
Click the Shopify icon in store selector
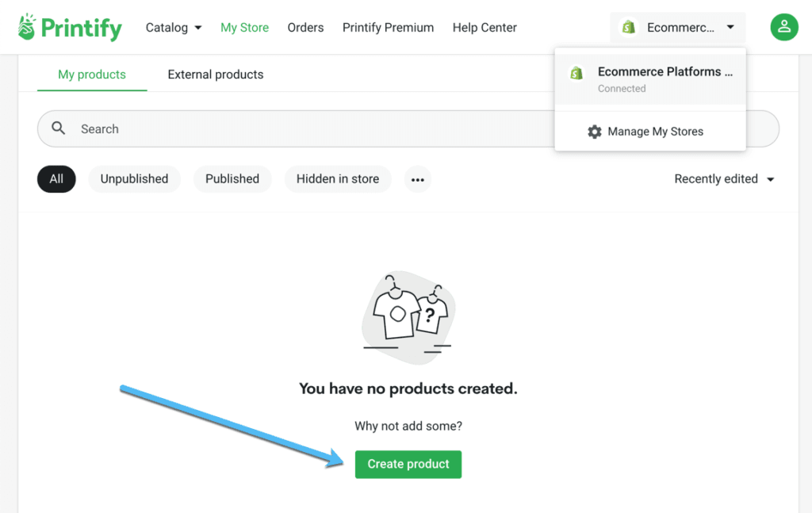click(629, 28)
